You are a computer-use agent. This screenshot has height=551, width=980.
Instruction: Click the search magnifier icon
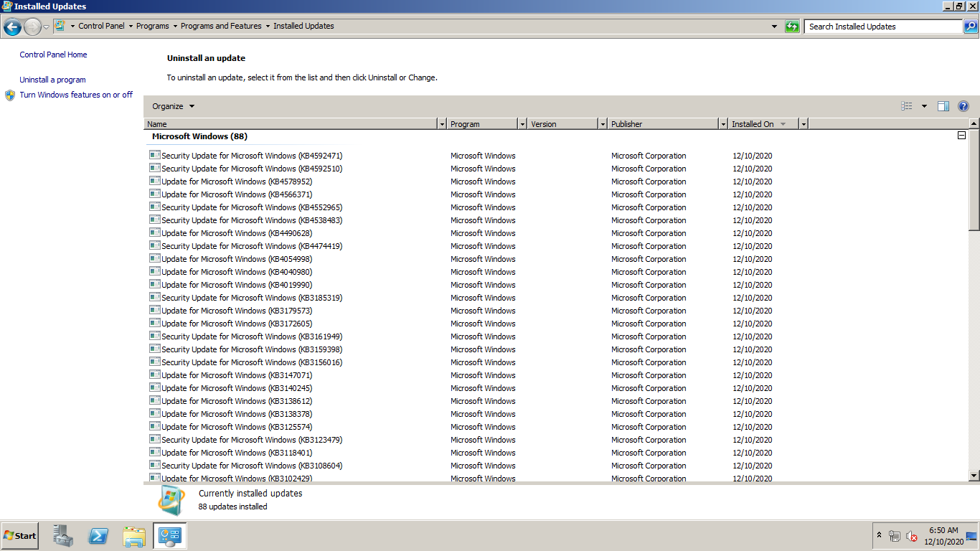tap(970, 27)
